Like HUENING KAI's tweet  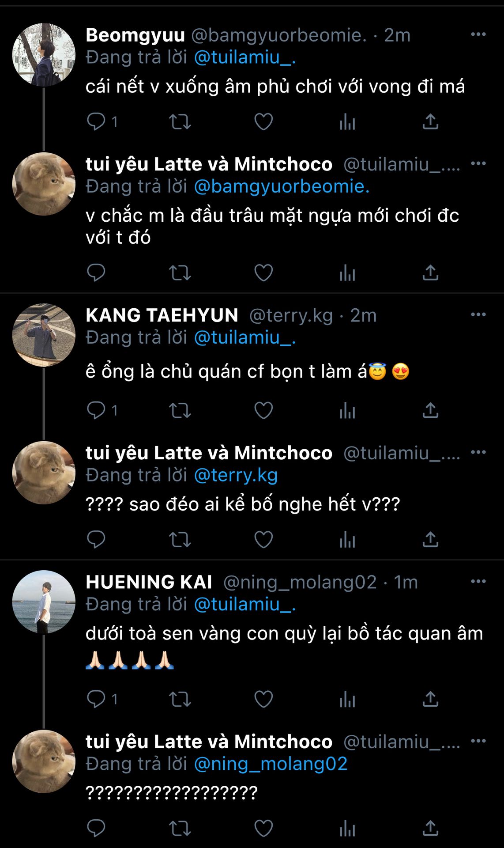point(263,699)
